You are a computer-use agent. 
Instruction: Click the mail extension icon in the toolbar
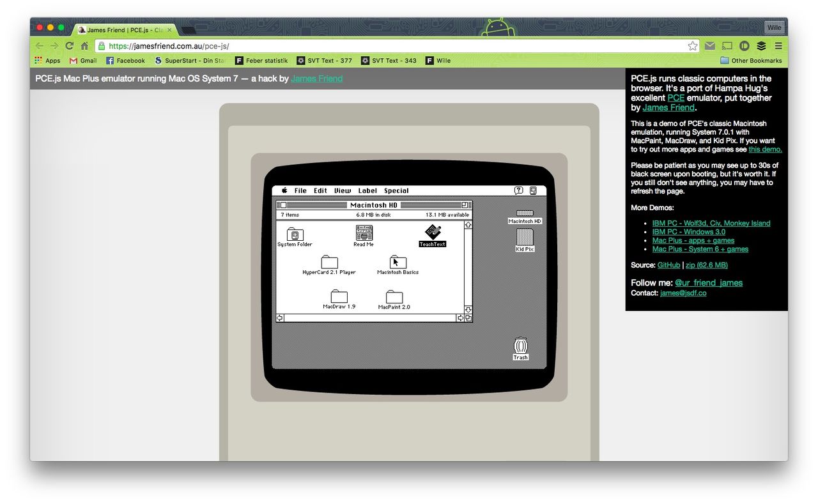pos(710,46)
